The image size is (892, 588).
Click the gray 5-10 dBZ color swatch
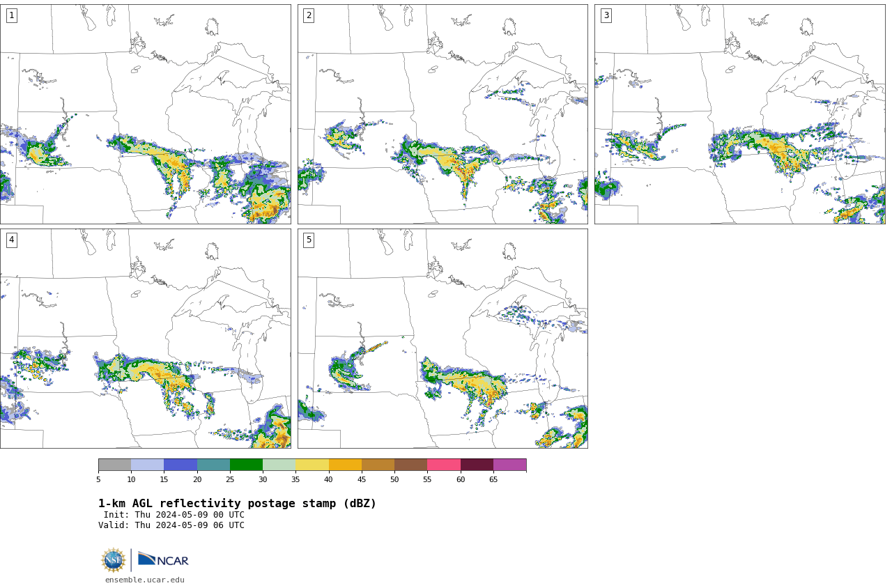coord(114,465)
